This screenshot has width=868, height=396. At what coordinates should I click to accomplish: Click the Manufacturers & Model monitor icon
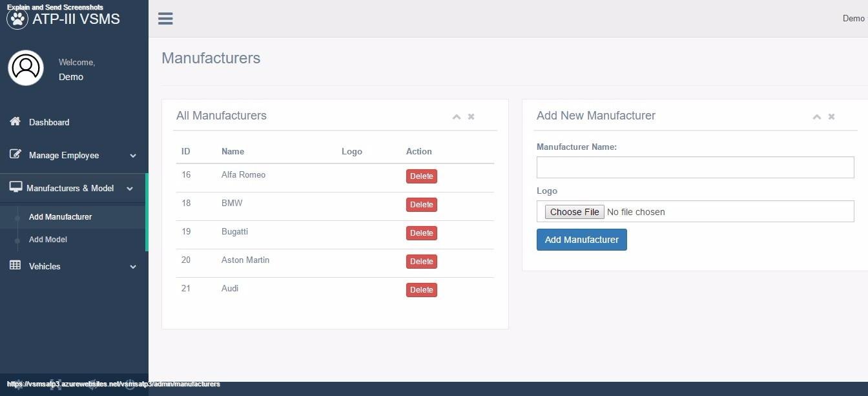pyautogui.click(x=15, y=187)
